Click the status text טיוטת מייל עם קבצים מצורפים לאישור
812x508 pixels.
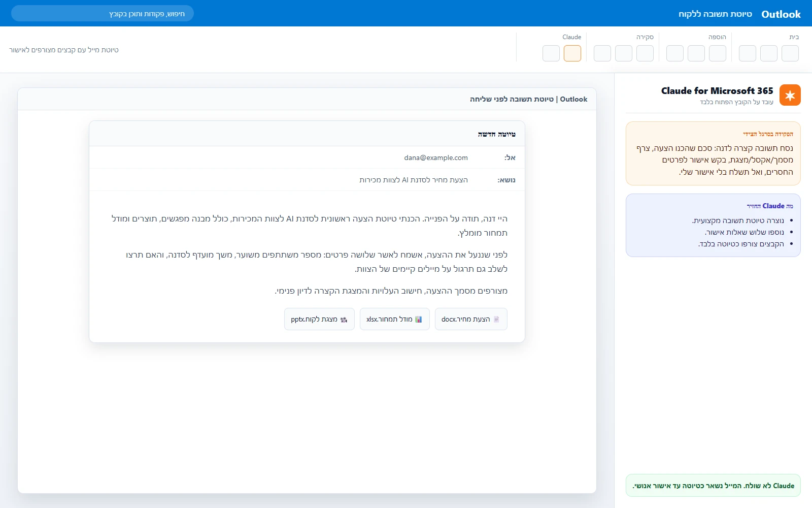[x=64, y=50]
